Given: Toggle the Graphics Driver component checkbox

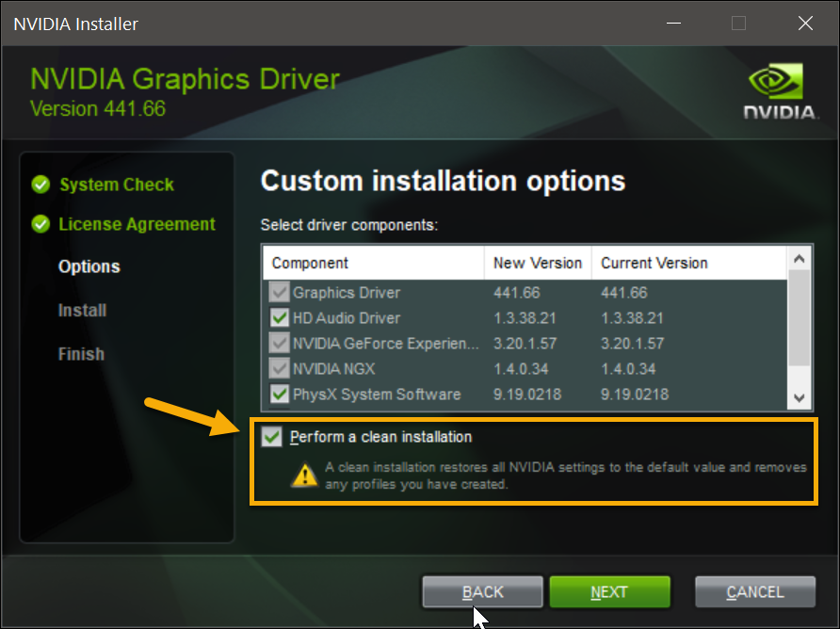Looking at the screenshot, I should [279, 293].
